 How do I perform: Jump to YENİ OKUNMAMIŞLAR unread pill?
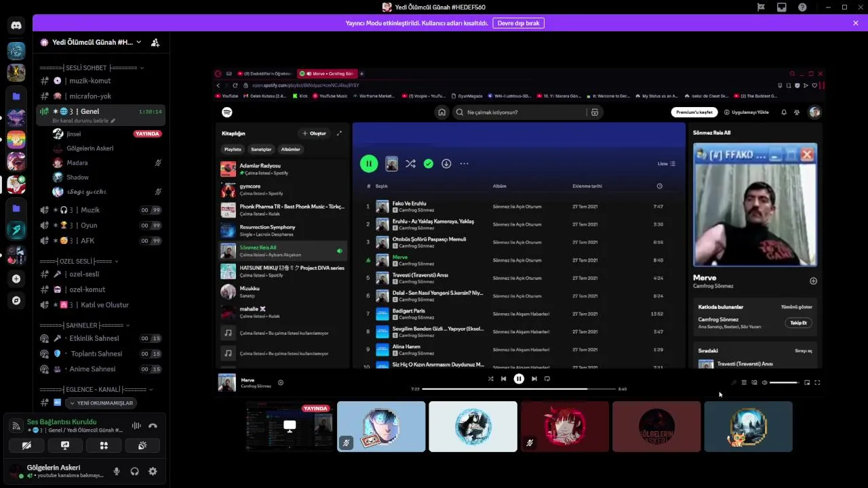[101, 403]
